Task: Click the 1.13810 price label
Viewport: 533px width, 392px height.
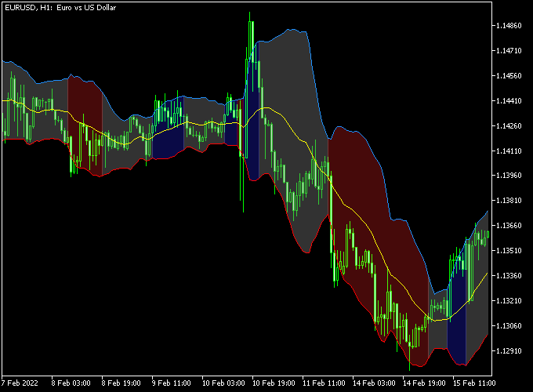Action: coord(509,200)
